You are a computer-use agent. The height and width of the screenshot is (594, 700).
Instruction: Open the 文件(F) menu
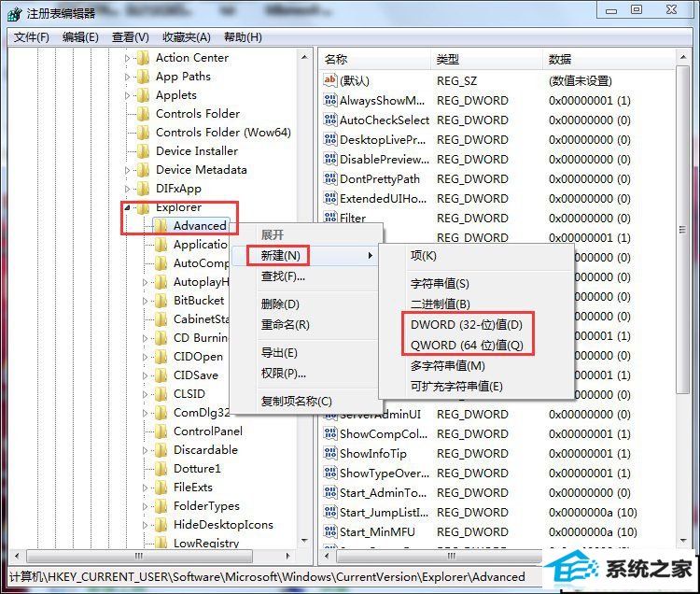tap(32, 37)
